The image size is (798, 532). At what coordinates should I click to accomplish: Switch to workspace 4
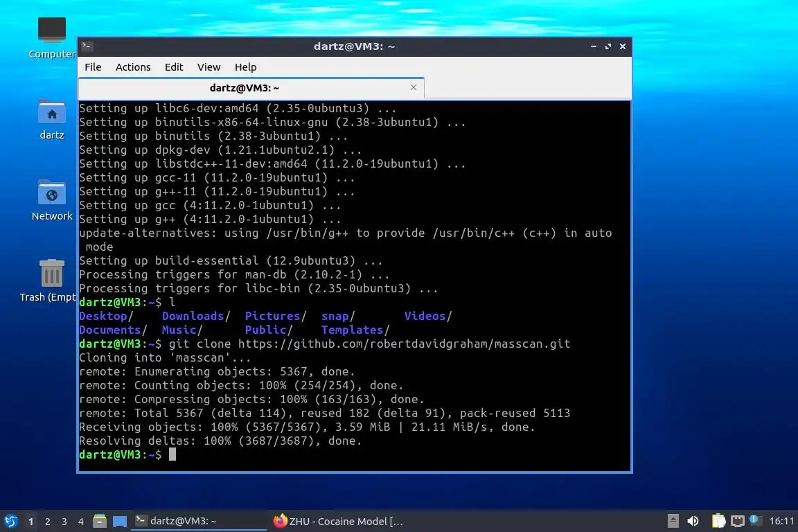click(80, 522)
